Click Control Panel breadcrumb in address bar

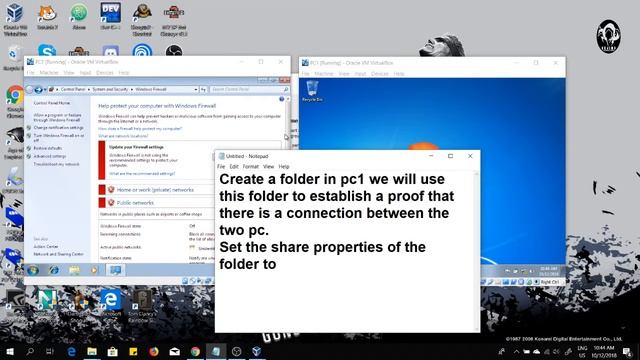73,89
